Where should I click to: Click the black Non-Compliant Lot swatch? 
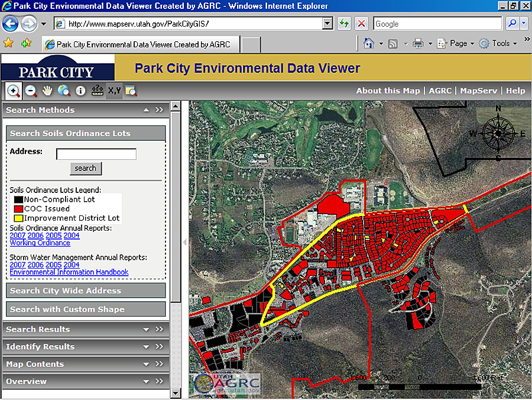click(x=18, y=199)
